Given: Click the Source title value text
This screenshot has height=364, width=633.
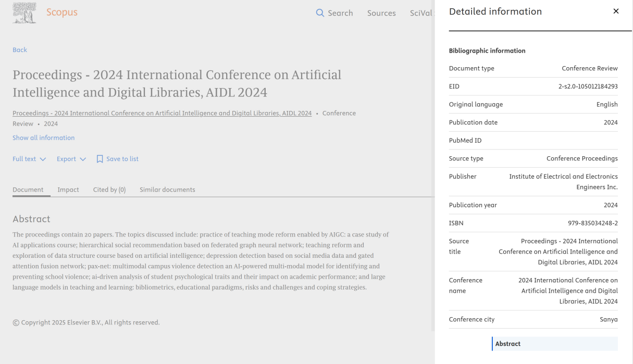Looking at the screenshot, I should (558, 252).
